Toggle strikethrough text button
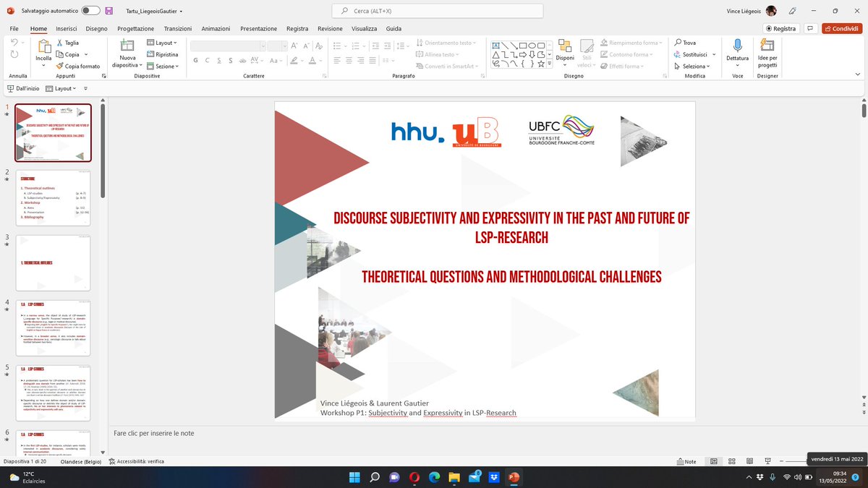Image resolution: width=868 pixels, height=488 pixels. [242, 60]
